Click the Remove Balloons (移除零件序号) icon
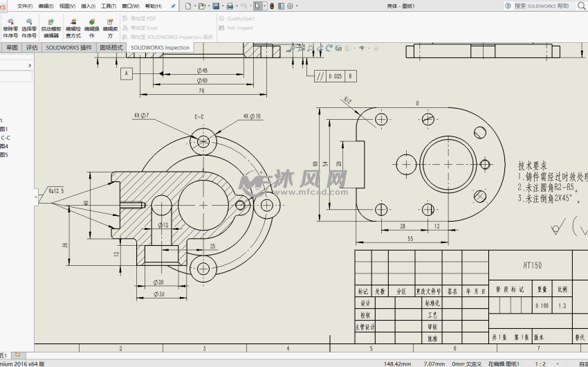 (10, 21)
